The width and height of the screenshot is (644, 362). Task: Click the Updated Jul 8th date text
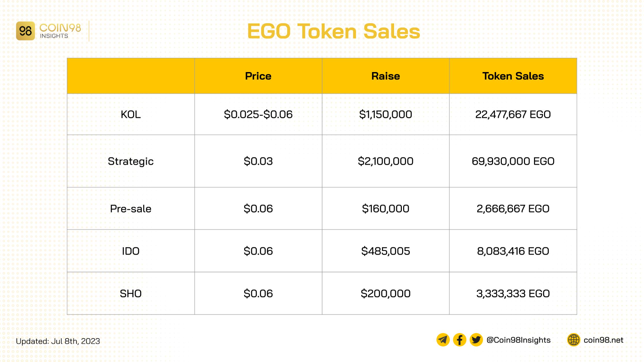(58, 341)
